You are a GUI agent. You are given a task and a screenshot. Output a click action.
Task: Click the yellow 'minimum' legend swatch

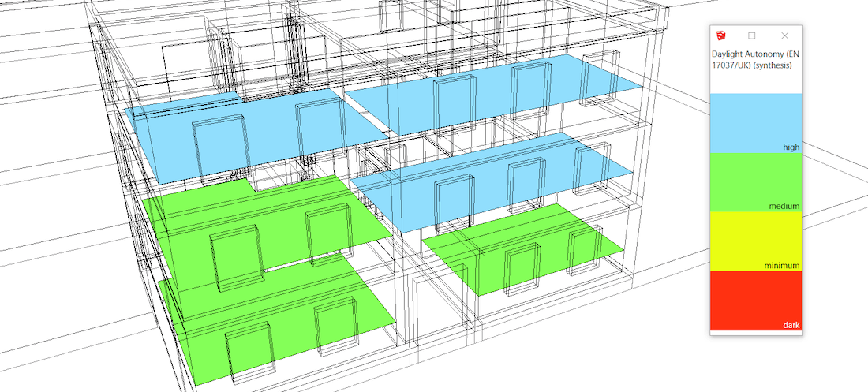[756, 241]
